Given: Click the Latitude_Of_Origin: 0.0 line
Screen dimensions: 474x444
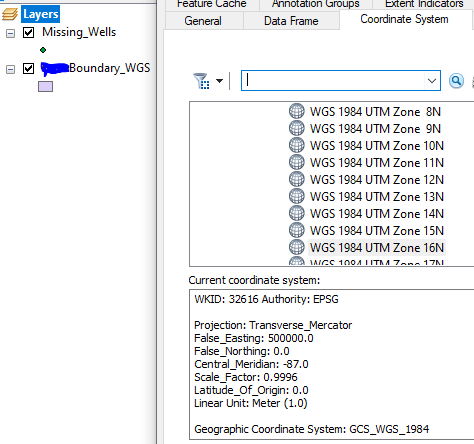Looking at the screenshot, I should (251, 390).
